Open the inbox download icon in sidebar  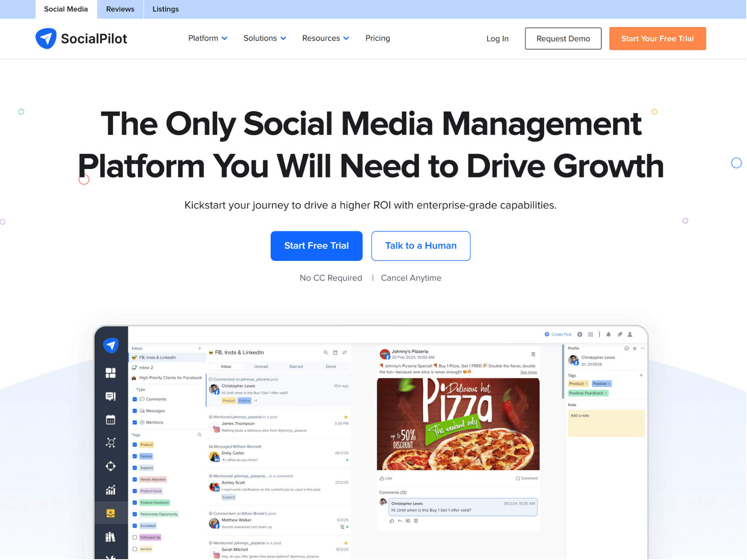coord(111,513)
